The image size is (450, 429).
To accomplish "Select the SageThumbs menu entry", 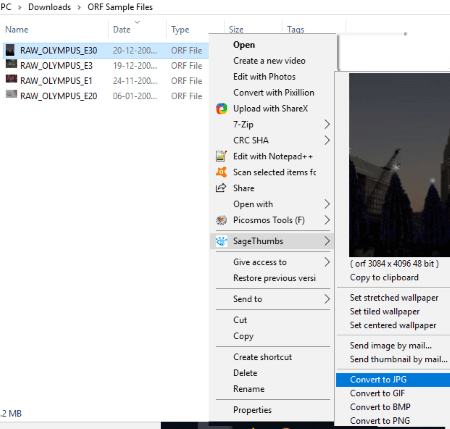I will click(258, 241).
